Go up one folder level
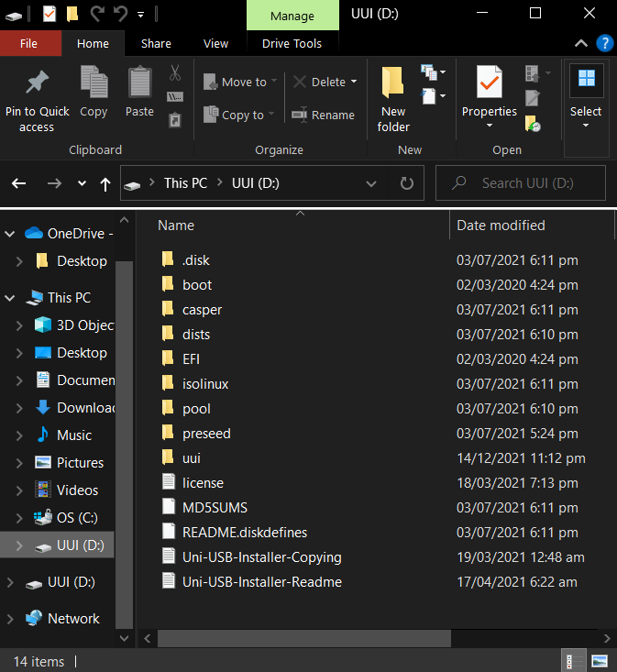 [x=105, y=183]
